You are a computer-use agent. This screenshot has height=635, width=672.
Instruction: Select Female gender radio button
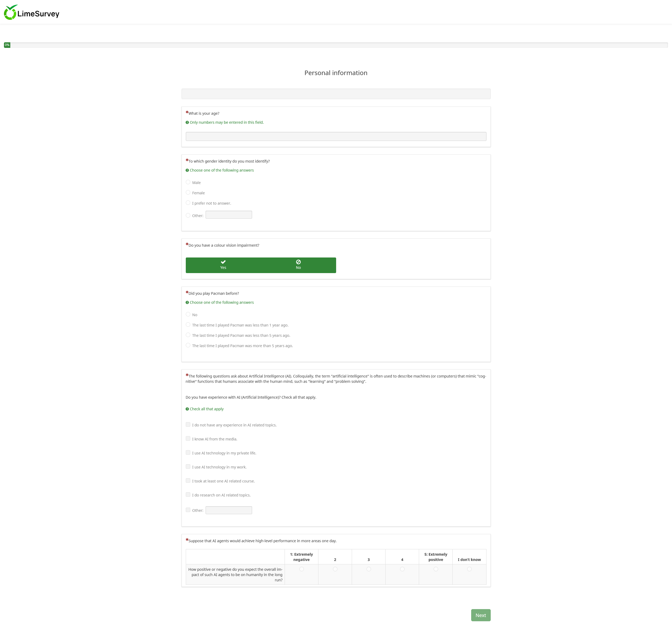coord(188,193)
